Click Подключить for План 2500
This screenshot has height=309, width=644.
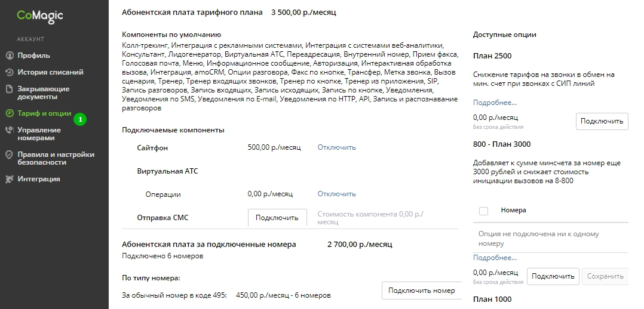click(602, 122)
